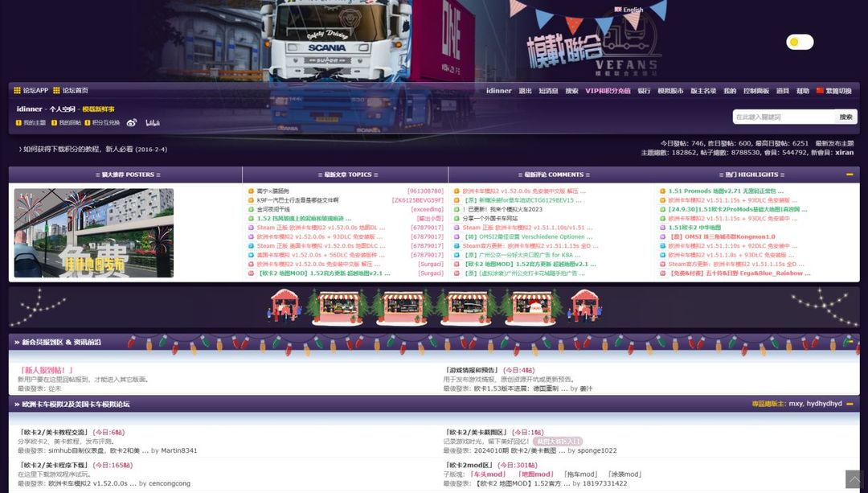Focus the keyword search input field
Viewport: 868px width, 493px height.
784,117
